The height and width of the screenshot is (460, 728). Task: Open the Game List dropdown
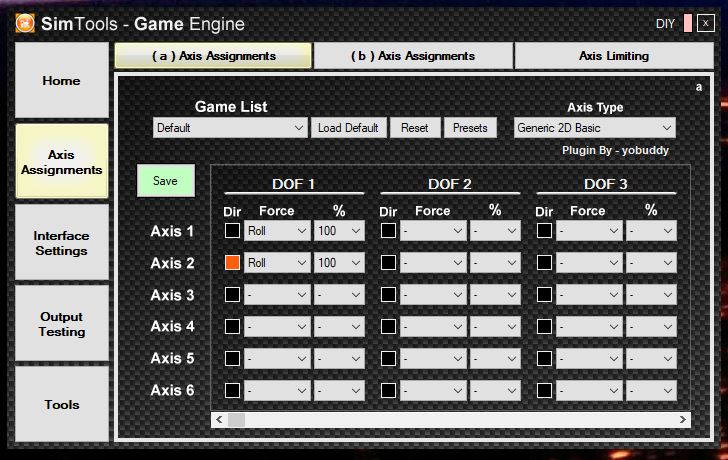[230, 128]
